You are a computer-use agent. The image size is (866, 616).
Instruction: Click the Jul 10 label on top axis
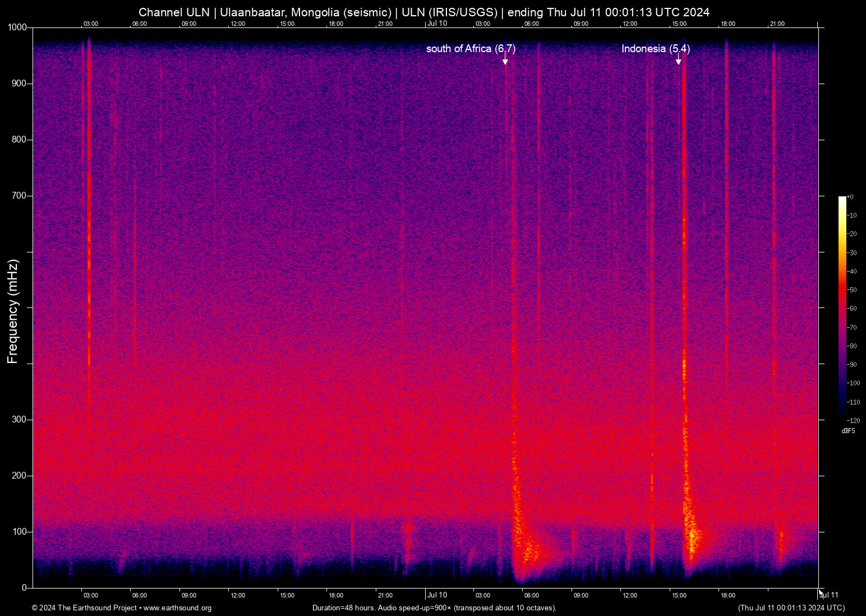[436, 24]
